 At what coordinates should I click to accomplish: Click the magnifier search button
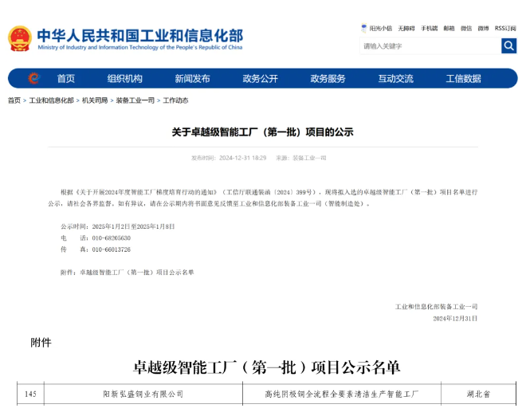coord(508,46)
